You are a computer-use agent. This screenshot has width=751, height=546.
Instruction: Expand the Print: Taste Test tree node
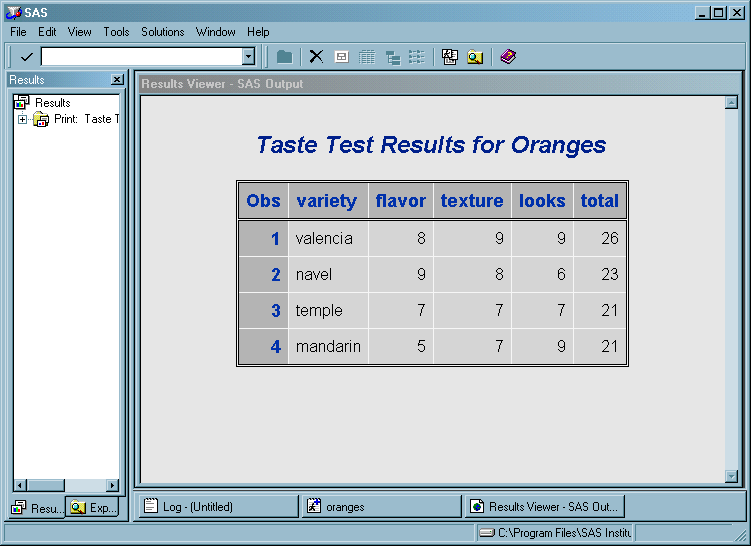(22, 119)
